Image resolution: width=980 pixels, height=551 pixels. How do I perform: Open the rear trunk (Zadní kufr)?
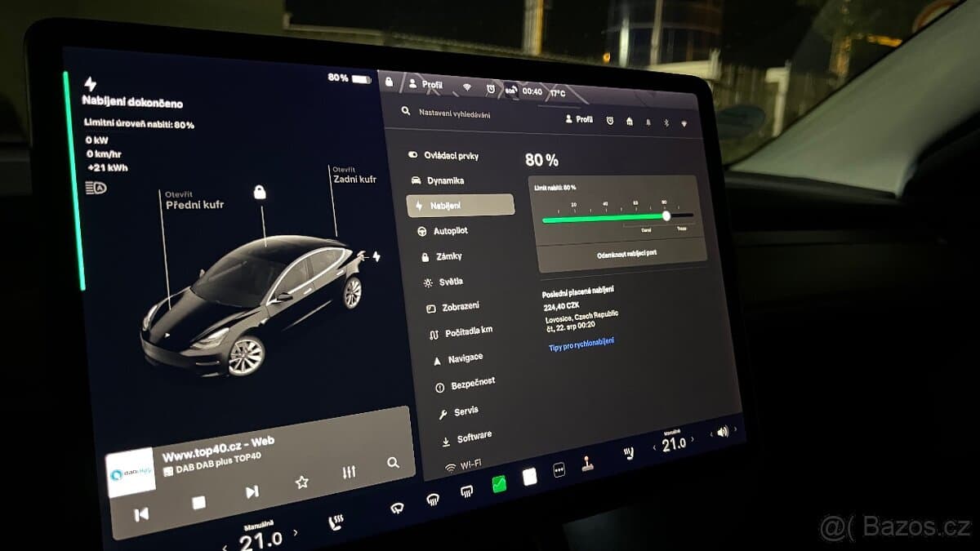pos(354,175)
